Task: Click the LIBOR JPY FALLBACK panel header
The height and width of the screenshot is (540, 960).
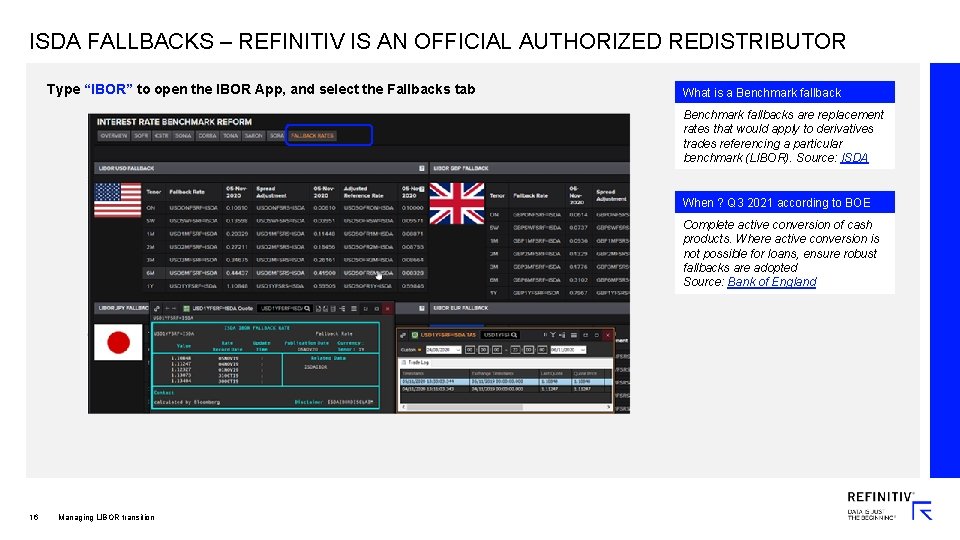Action: pos(123,308)
